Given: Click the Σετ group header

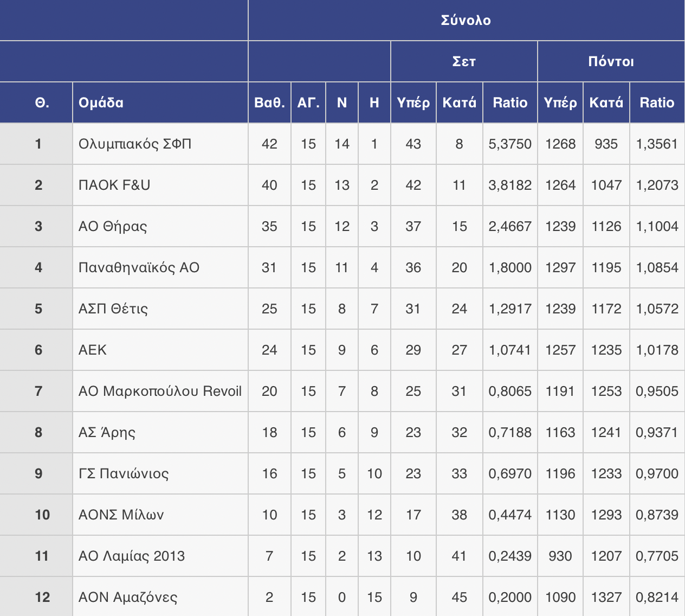Looking at the screenshot, I should 464,61.
